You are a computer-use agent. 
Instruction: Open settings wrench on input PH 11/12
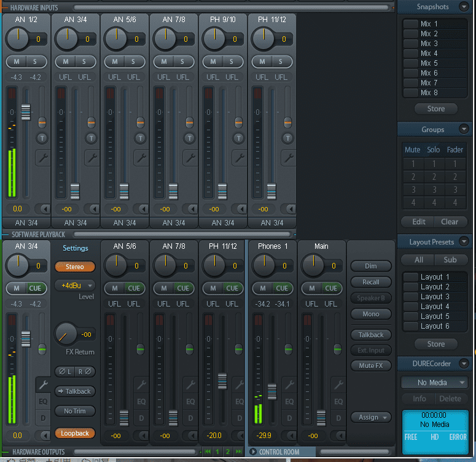coord(289,158)
